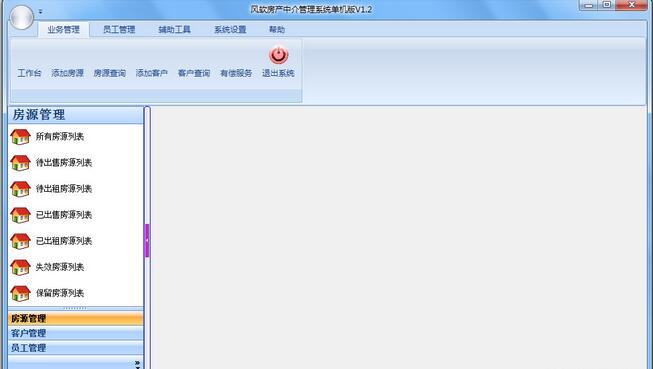Image resolution: width=653 pixels, height=369 pixels.
Task: Click the house icon beside 已出售房源列表
Action: 20,215
